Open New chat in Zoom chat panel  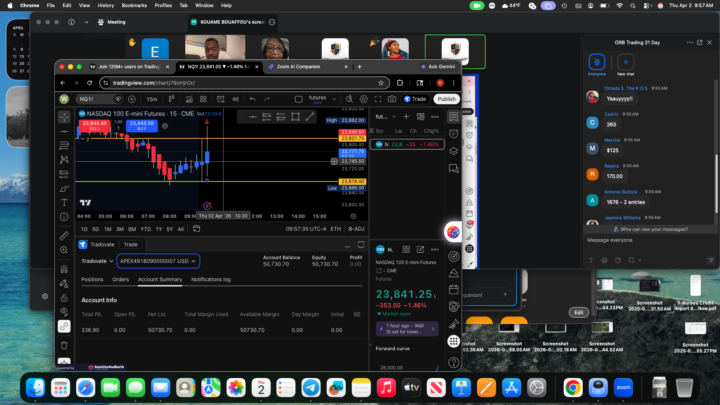625,64
